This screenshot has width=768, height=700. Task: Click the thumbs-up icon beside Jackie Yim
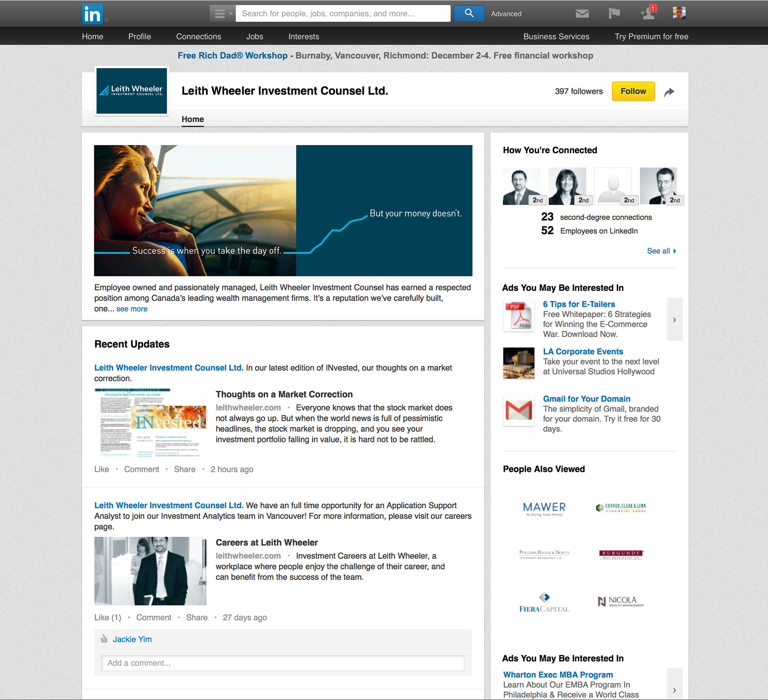tap(104, 638)
